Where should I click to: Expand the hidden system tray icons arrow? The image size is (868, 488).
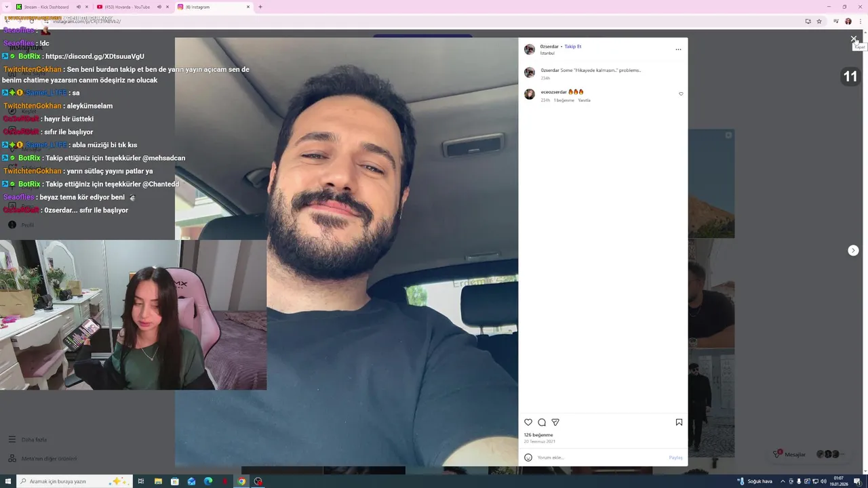pyautogui.click(x=783, y=481)
